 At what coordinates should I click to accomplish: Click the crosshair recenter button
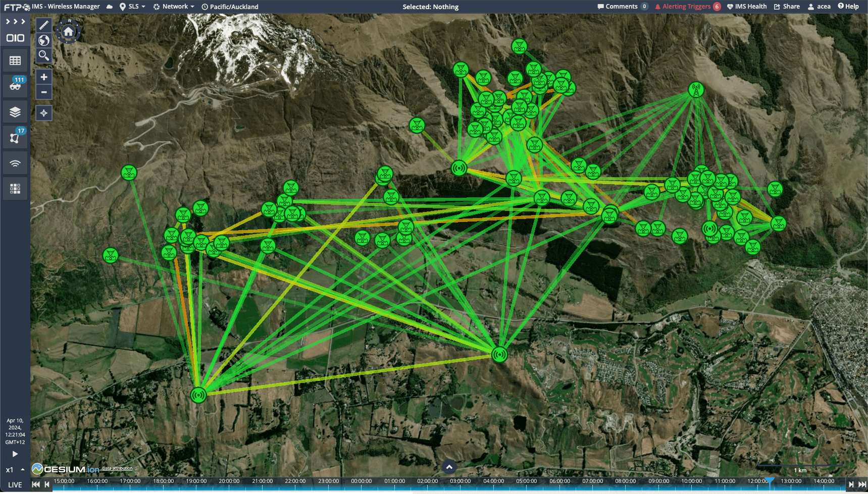tap(44, 113)
